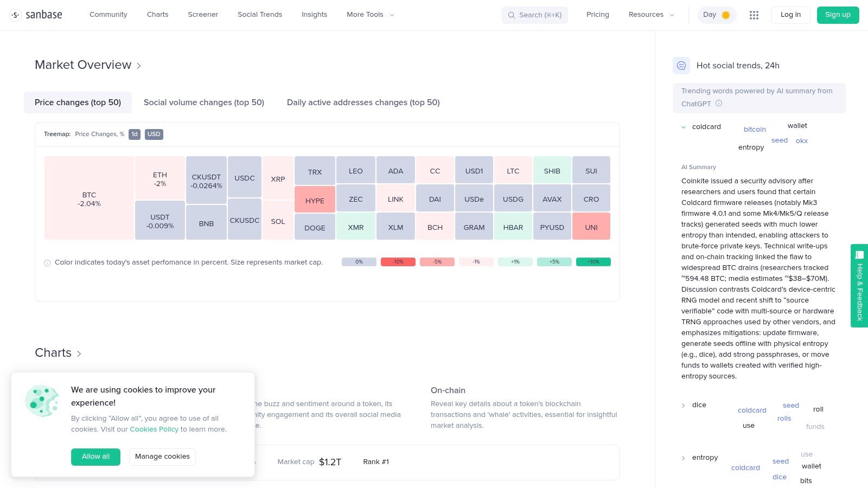Select the USDT treemap tile

pos(160,220)
